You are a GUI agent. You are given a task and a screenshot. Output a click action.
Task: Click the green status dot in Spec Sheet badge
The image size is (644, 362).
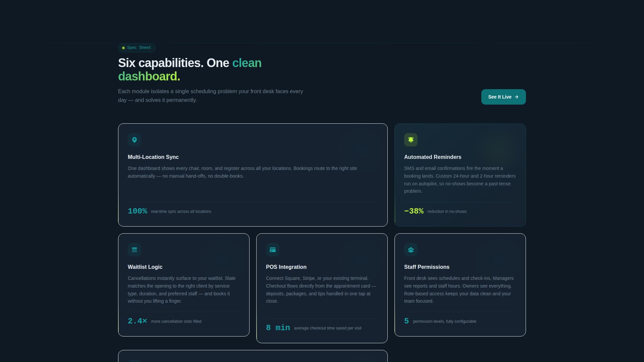point(123,48)
